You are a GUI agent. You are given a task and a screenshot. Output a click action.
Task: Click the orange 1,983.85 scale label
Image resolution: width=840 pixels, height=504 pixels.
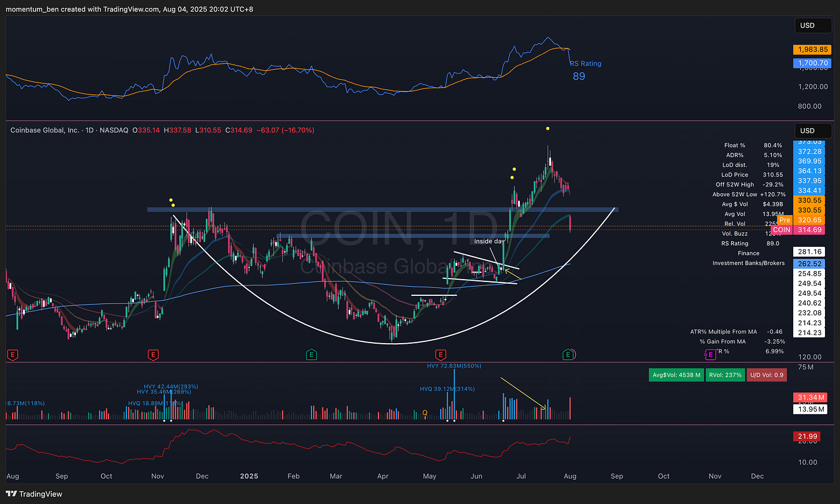pos(813,50)
